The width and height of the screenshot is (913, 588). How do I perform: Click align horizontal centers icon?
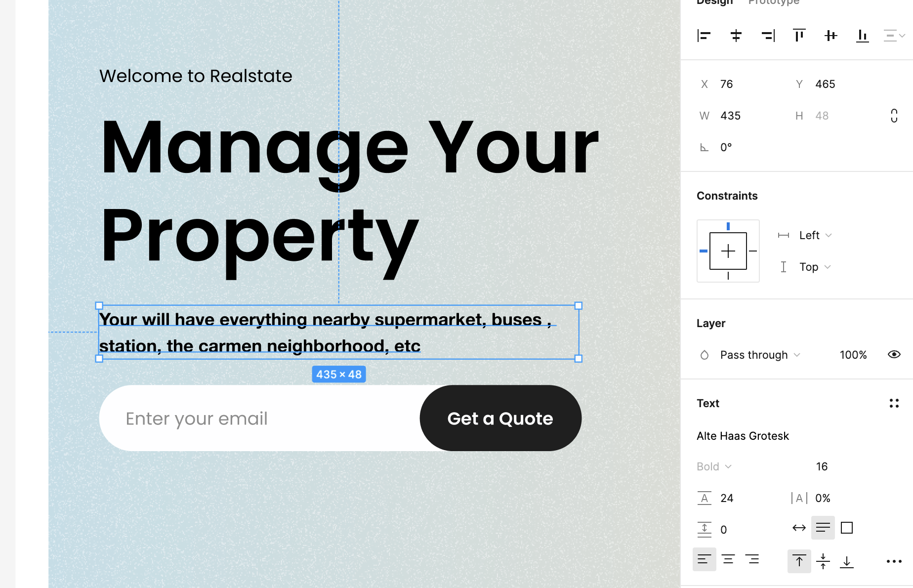click(736, 36)
